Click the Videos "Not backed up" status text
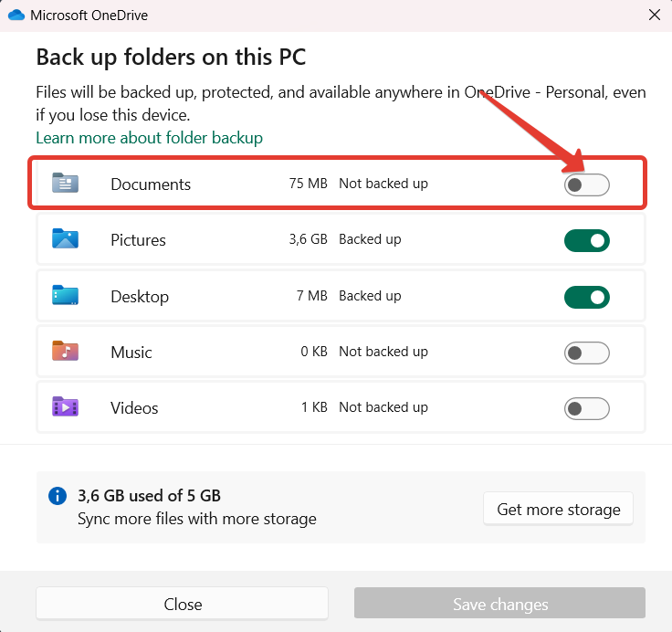Image resolution: width=672 pixels, height=632 pixels. pyautogui.click(x=383, y=407)
